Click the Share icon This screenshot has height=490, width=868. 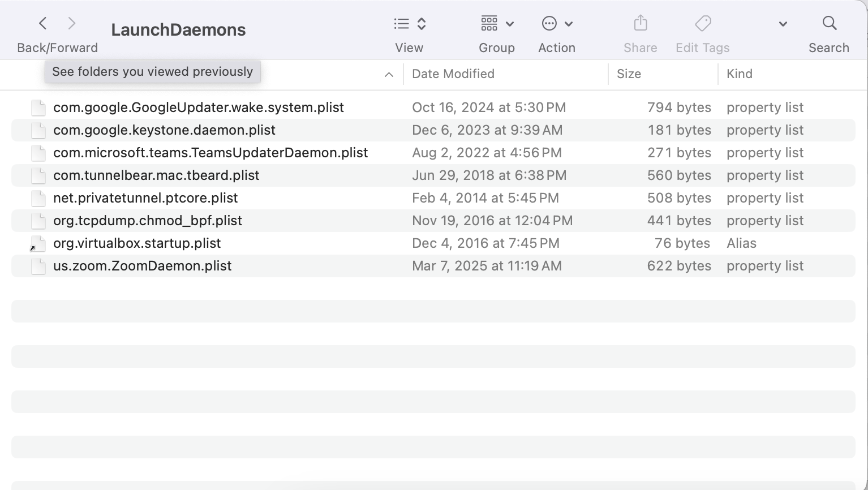(x=640, y=24)
